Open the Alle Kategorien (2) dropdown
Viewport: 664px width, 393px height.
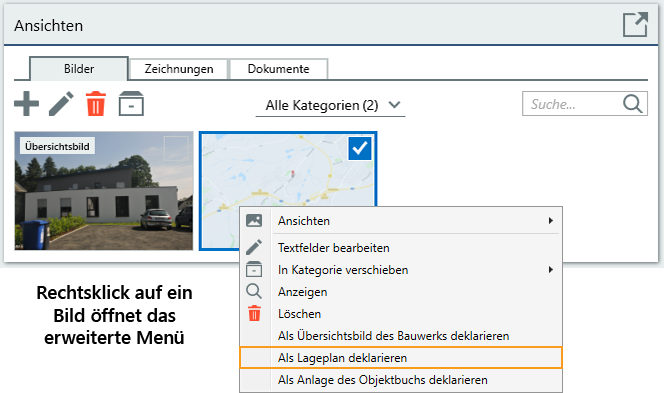[330, 105]
